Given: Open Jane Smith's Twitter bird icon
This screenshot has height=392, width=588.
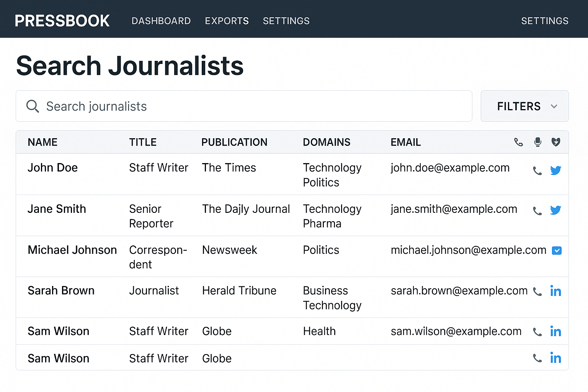Looking at the screenshot, I should (x=556, y=210).
